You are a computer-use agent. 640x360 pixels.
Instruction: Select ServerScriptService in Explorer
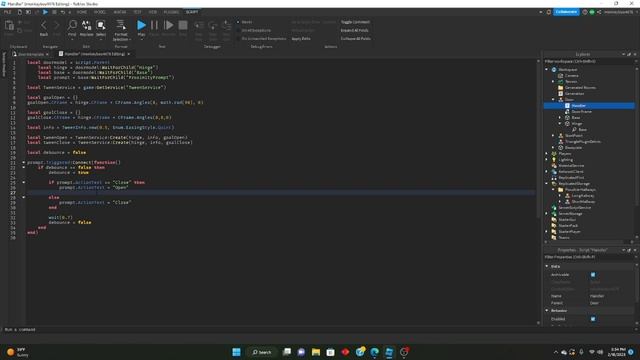[x=574, y=208]
